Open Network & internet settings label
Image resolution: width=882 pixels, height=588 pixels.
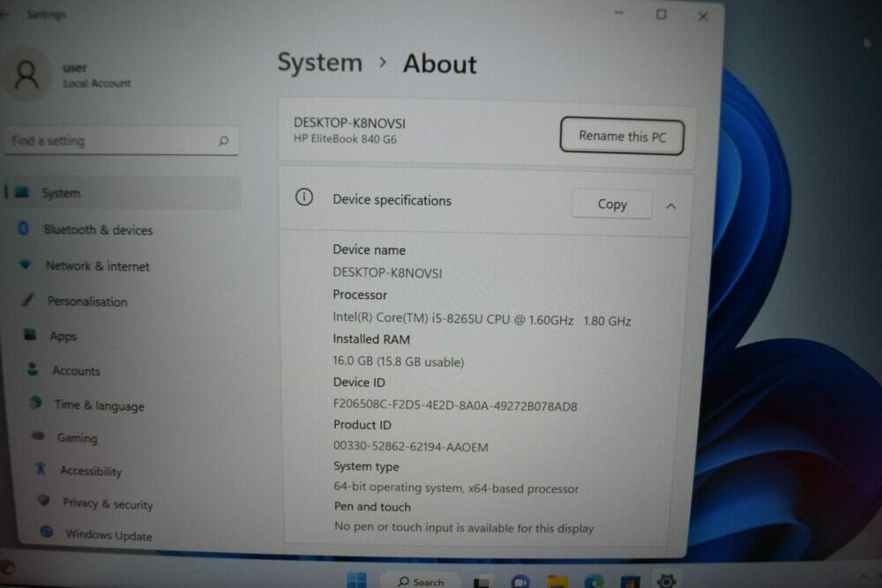(x=97, y=266)
